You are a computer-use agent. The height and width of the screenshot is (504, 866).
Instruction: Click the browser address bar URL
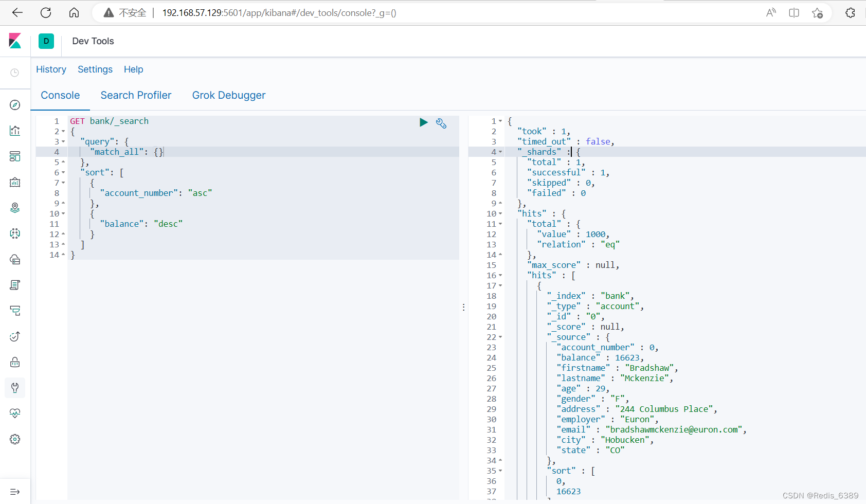(279, 13)
